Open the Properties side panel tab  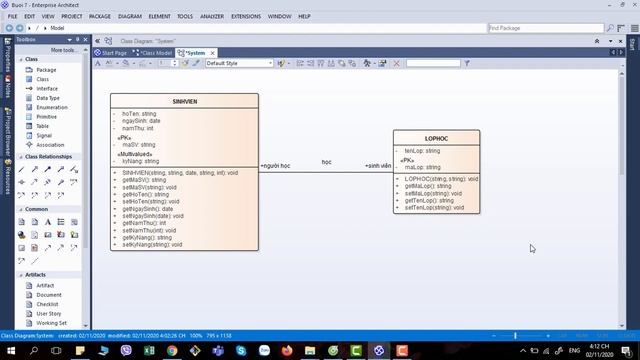[7, 55]
